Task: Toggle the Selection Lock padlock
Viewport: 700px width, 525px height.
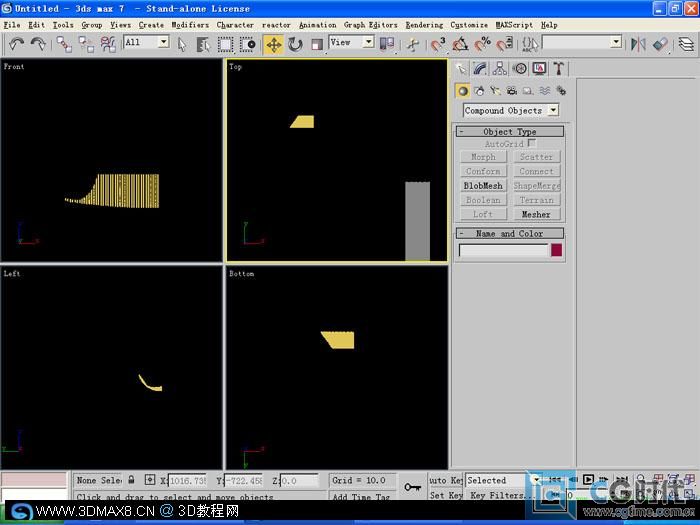Action: click(x=131, y=480)
